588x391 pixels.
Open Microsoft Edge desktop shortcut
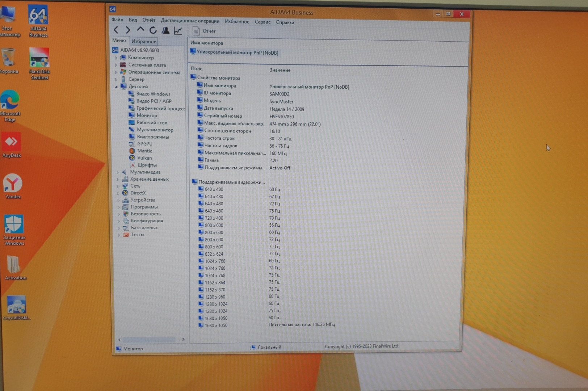pos(10,106)
